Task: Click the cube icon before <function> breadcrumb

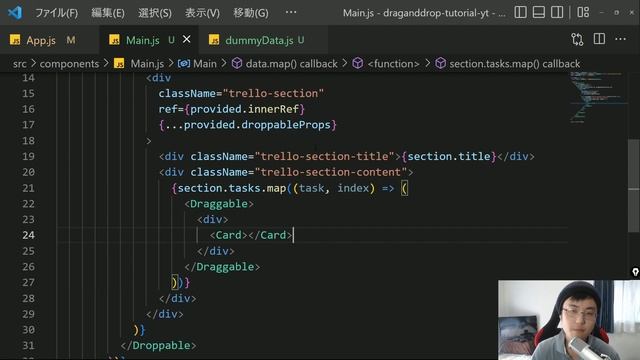Action: tap(358, 63)
